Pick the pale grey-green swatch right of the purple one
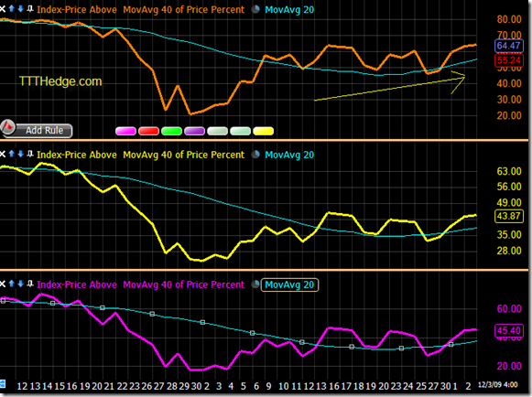Viewport: 532px width, 397px height. (x=218, y=131)
